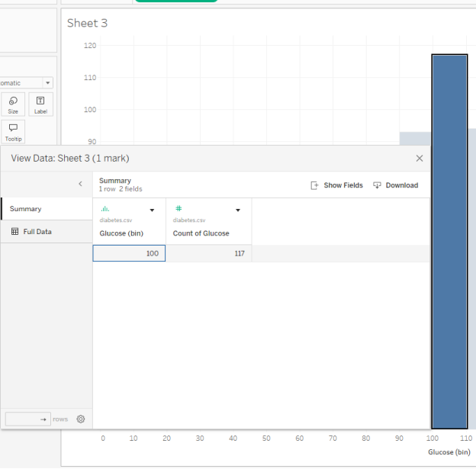Click the faded bar at bin 90
This screenshot has width=476, height=469.
[415, 139]
